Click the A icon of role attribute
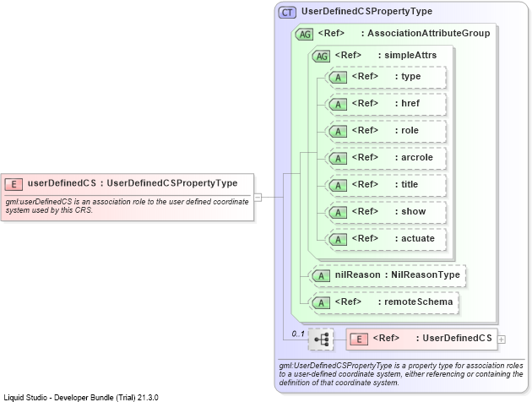 coord(338,132)
